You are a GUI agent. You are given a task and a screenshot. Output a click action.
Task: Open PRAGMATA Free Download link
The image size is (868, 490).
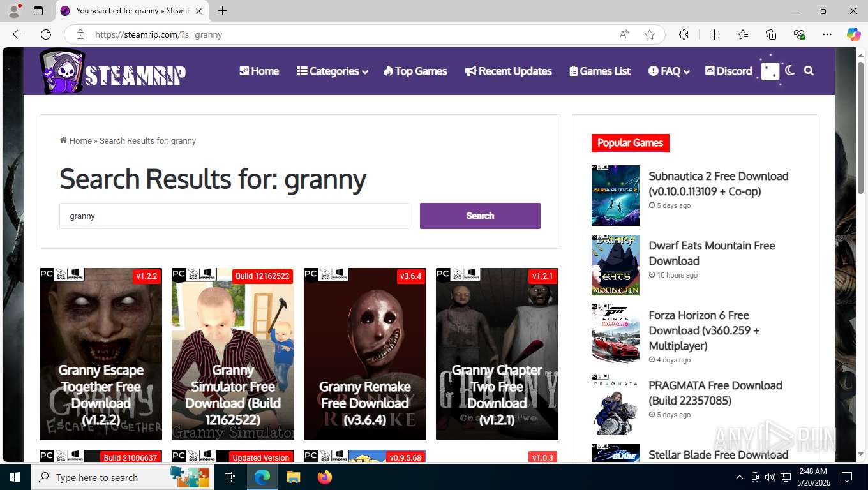[x=715, y=393]
